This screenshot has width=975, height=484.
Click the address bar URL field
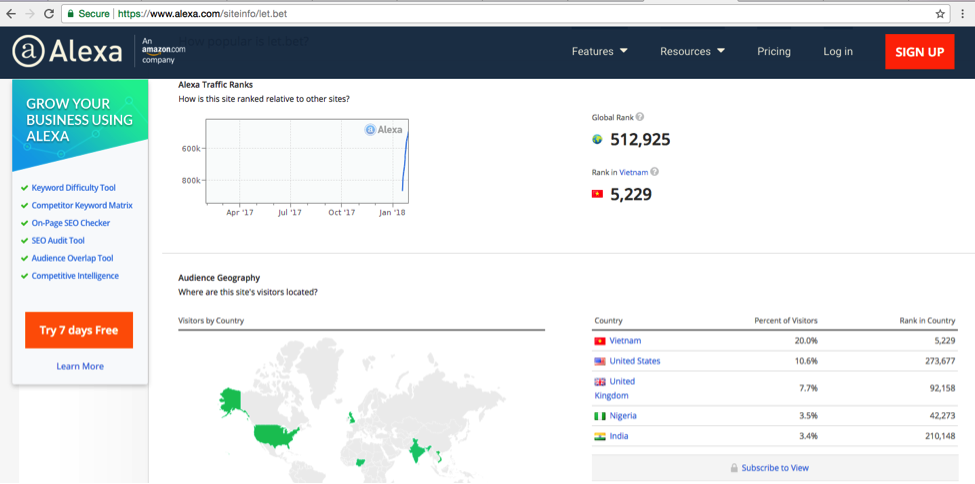point(504,13)
